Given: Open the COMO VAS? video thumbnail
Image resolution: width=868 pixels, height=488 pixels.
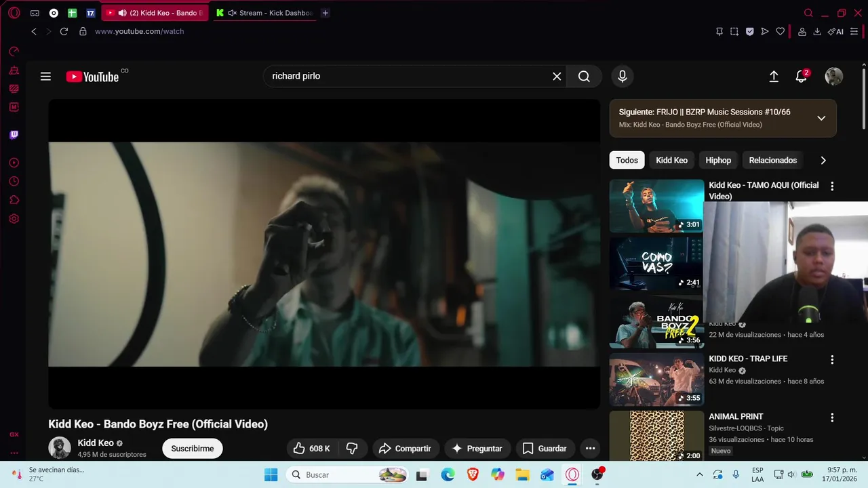Looking at the screenshot, I should click(x=656, y=264).
